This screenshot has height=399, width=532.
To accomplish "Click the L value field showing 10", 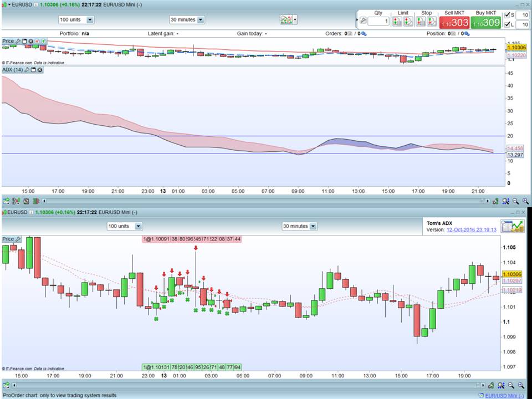I will [523, 24].
